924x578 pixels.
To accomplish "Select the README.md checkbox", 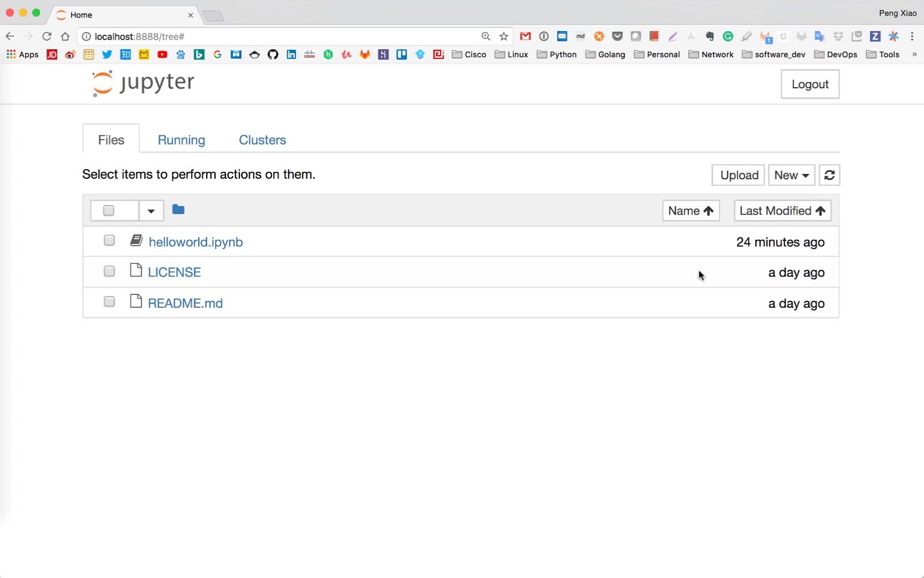I will coord(109,302).
